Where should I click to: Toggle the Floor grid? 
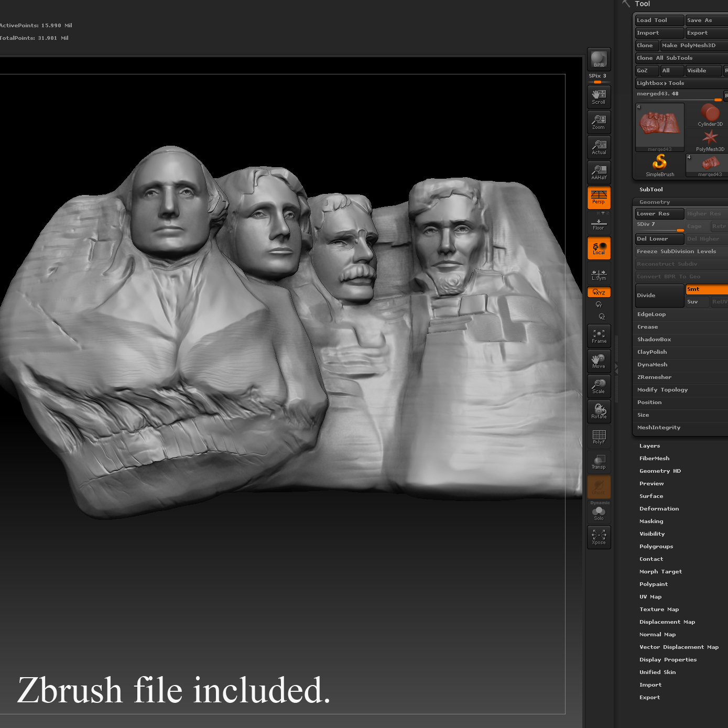(x=599, y=224)
